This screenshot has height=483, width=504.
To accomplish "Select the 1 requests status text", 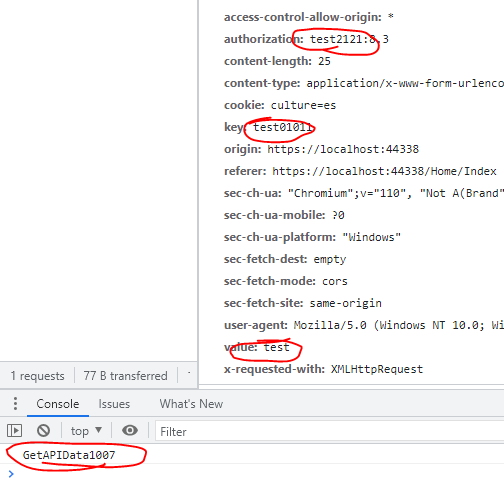I will point(37,376).
